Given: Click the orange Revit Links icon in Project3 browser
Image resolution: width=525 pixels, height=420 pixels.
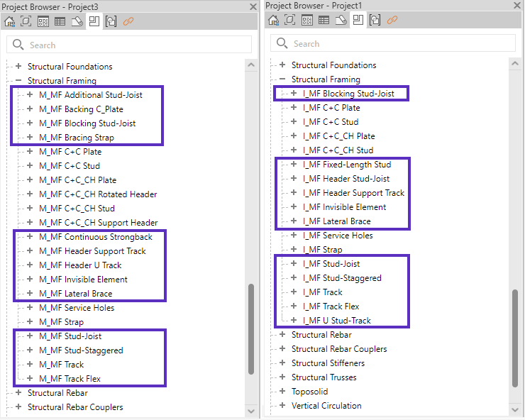Looking at the screenshot, I should pyautogui.click(x=128, y=21).
